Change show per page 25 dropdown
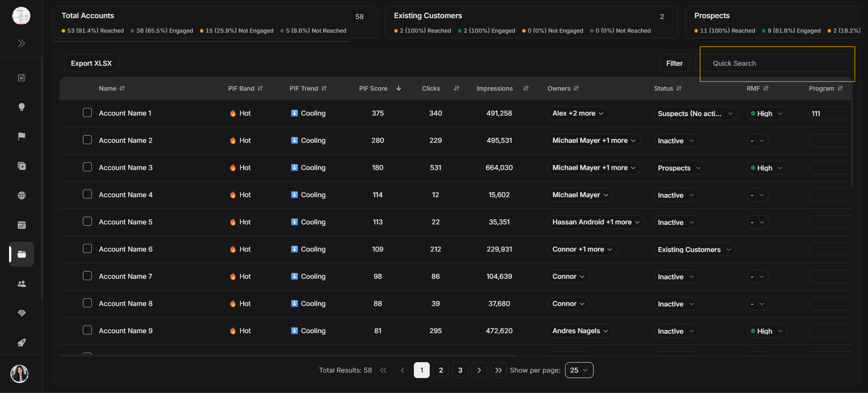This screenshot has width=868, height=393. [x=579, y=370]
